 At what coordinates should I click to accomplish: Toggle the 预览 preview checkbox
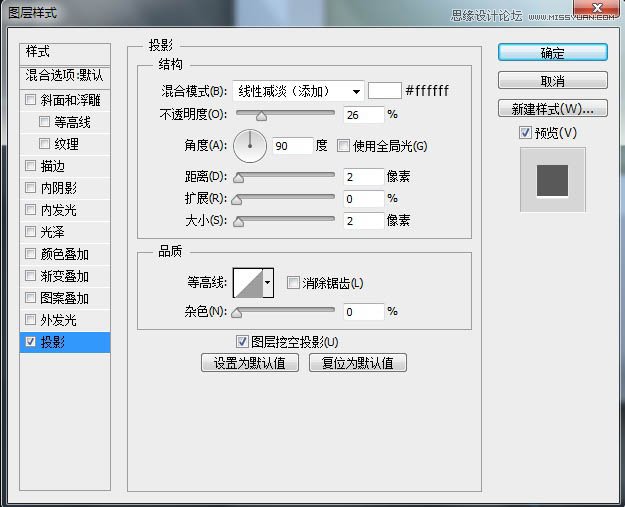point(525,132)
